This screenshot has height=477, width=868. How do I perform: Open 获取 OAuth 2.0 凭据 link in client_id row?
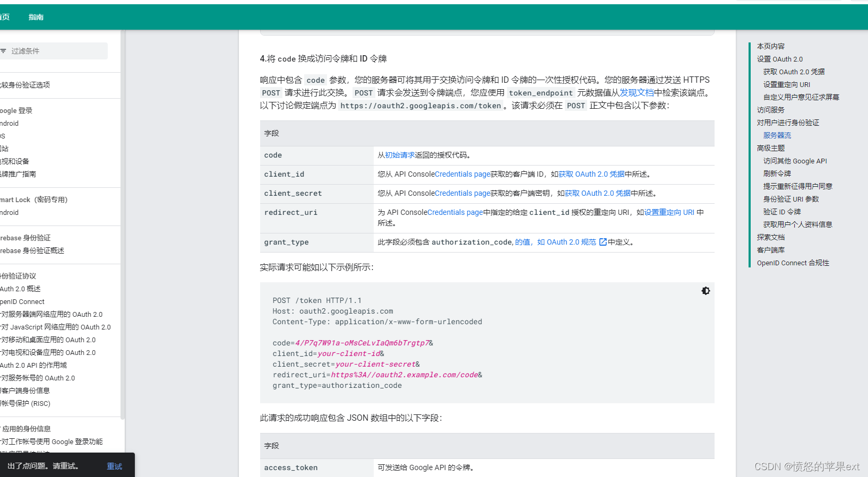(x=591, y=174)
